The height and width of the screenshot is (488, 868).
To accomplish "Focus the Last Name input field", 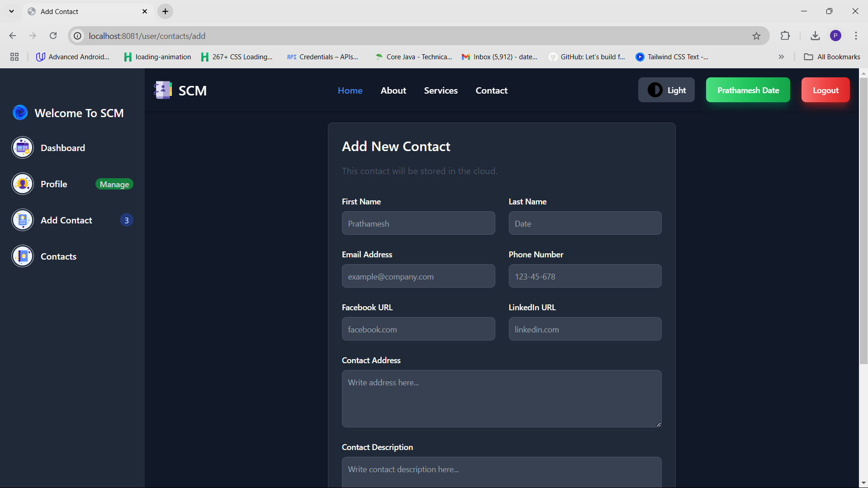I will (x=585, y=223).
